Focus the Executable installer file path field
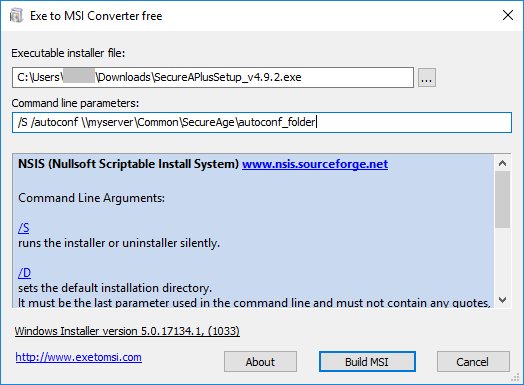Viewport: 524px width, 385px height. pos(213,78)
